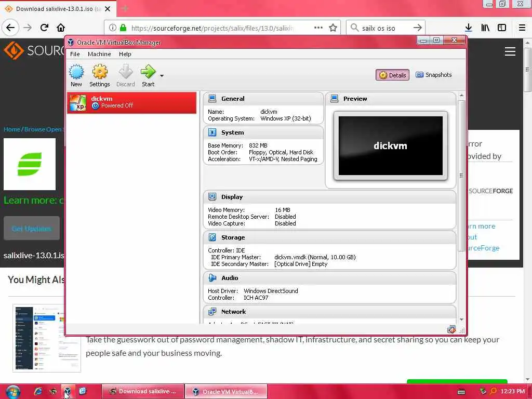The width and height of the screenshot is (532, 399).
Task: Open a new browser tab
Action: (x=125, y=9)
